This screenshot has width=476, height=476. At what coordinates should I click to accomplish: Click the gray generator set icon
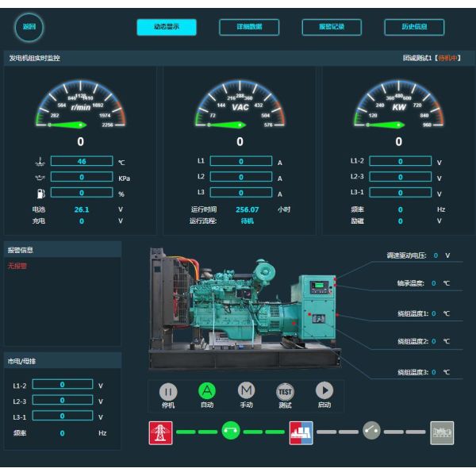click(x=442, y=432)
